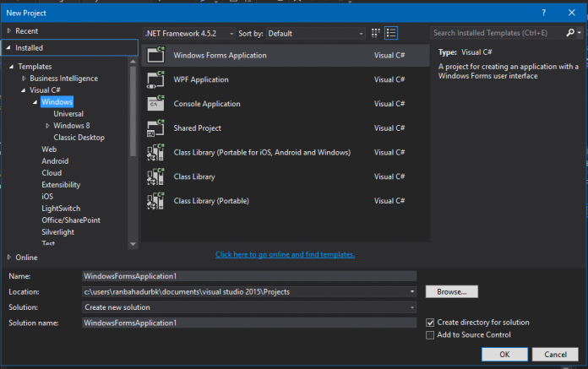Click the Class Library (Portable) template icon

point(155,201)
